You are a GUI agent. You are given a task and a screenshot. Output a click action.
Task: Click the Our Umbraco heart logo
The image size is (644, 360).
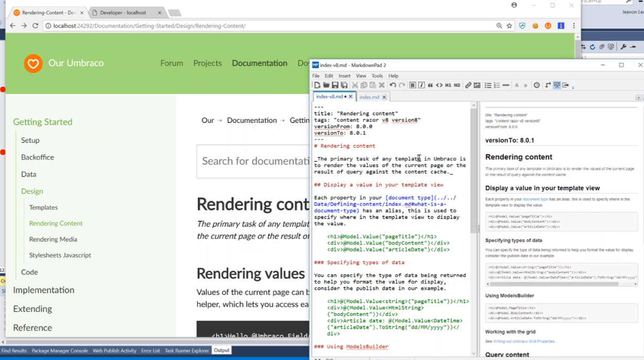[33, 64]
